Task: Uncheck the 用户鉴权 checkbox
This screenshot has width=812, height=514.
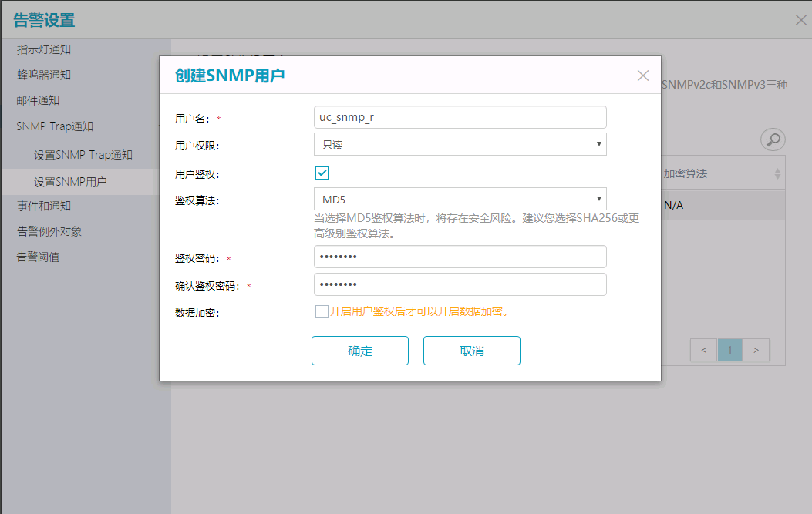Action: pyautogui.click(x=322, y=173)
